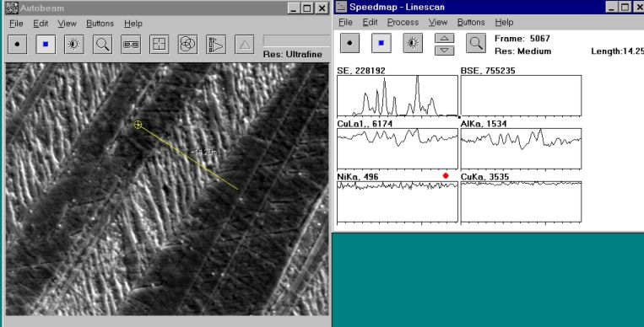
Task: Select the crosshair grid icon in Autobeam
Action: 160,45
